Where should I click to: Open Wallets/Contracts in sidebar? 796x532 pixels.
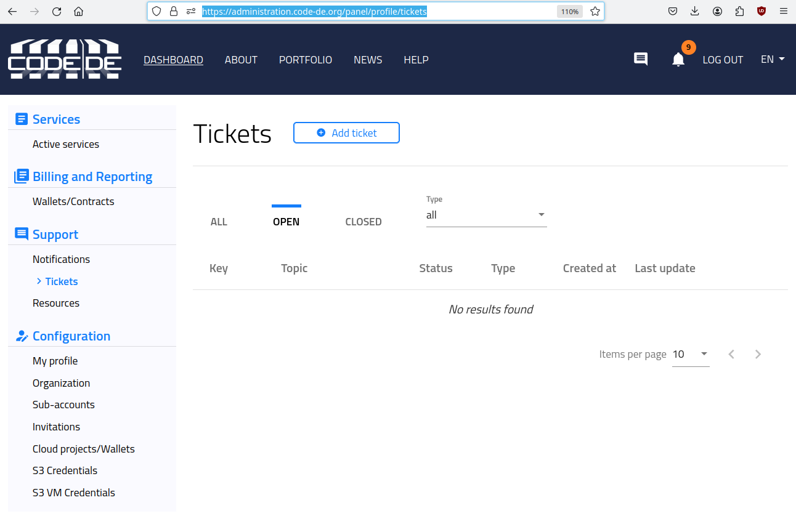coord(73,201)
